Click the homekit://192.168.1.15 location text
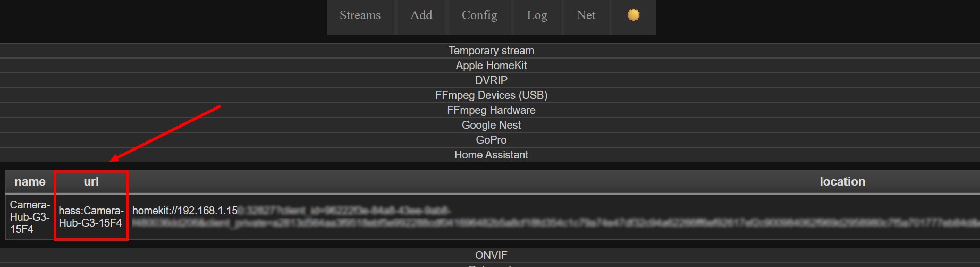980x267 pixels. [185, 211]
